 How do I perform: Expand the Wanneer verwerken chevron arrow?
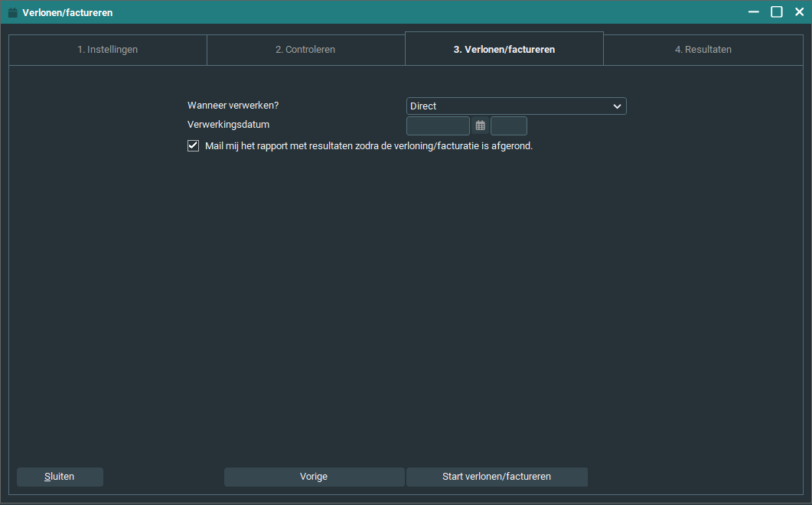tap(617, 106)
